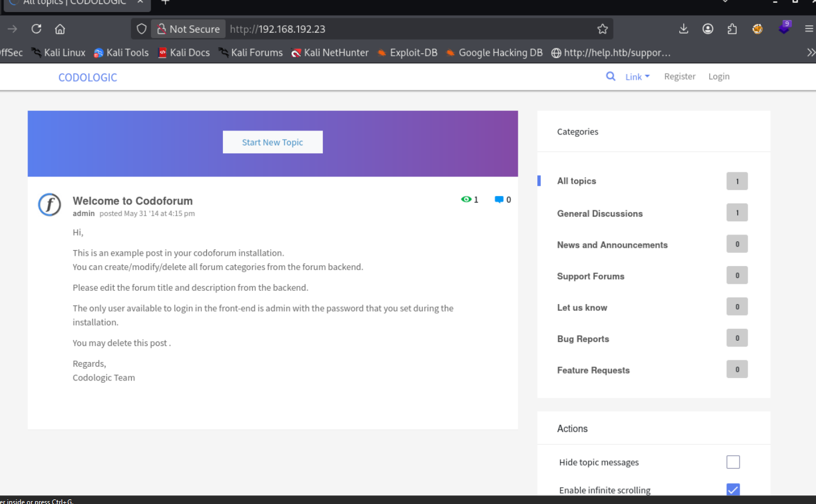Select the Bug Reports category
Image resolution: width=816 pixels, height=504 pixels.
click(x=583, y=338)
